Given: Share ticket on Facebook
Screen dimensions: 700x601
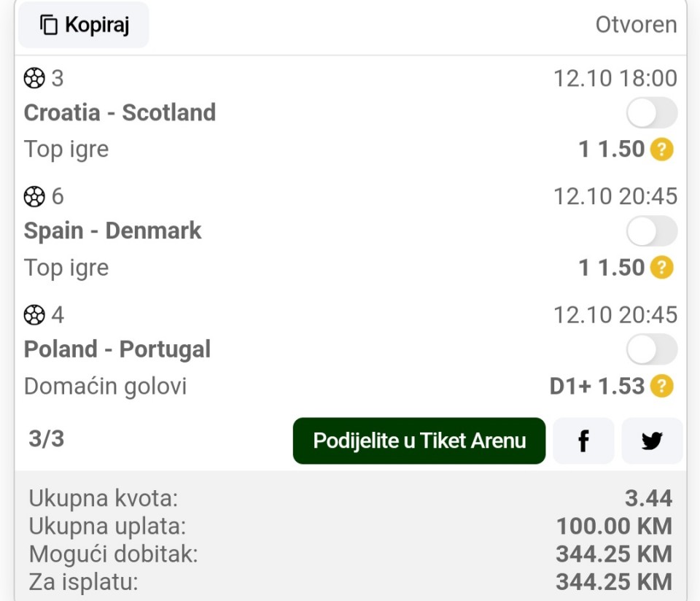Looking at the screenshot, I should tap(583, 441).
